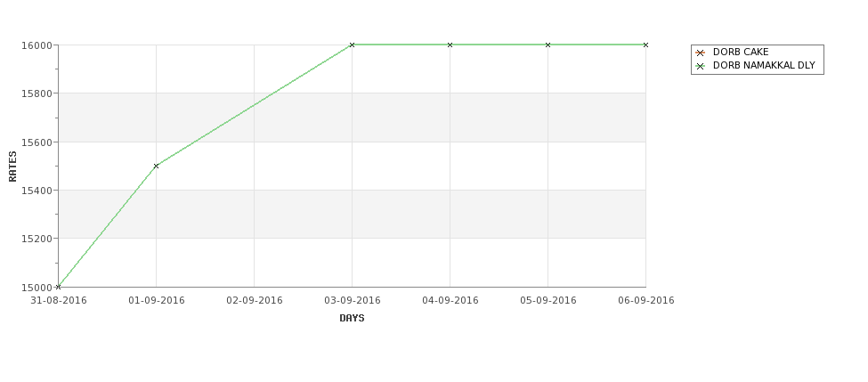868x382 pixels.
Task: Click the RATES axis title
Action: (12, 167)
